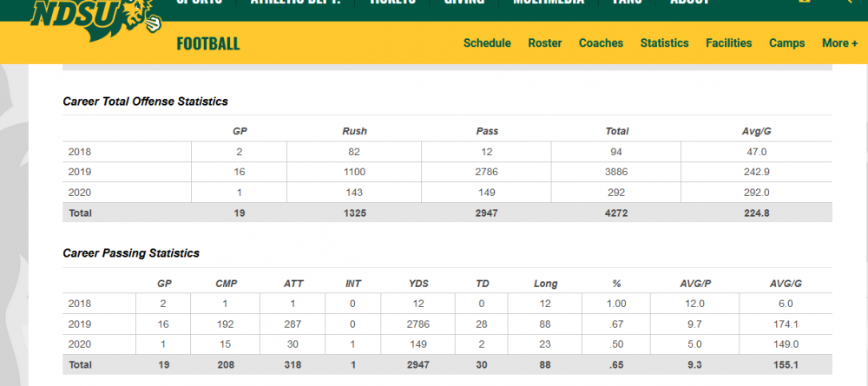Click the Total column header in Offense table
The height and width of the screenshot is (386, 868).
616,132
